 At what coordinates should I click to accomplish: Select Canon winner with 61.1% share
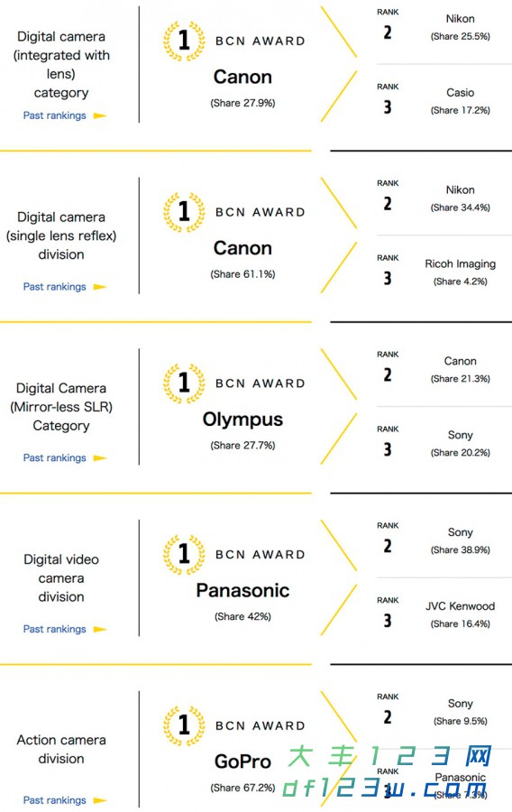click(242, 248)
